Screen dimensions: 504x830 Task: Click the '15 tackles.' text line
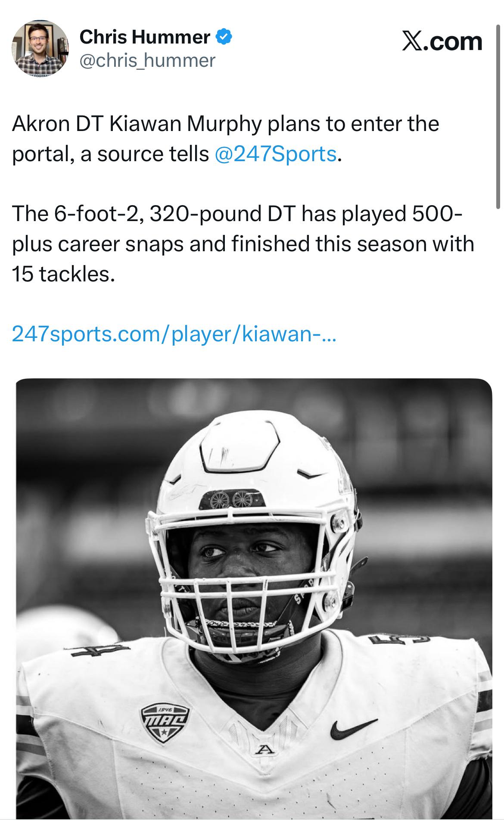click(64, 274)
